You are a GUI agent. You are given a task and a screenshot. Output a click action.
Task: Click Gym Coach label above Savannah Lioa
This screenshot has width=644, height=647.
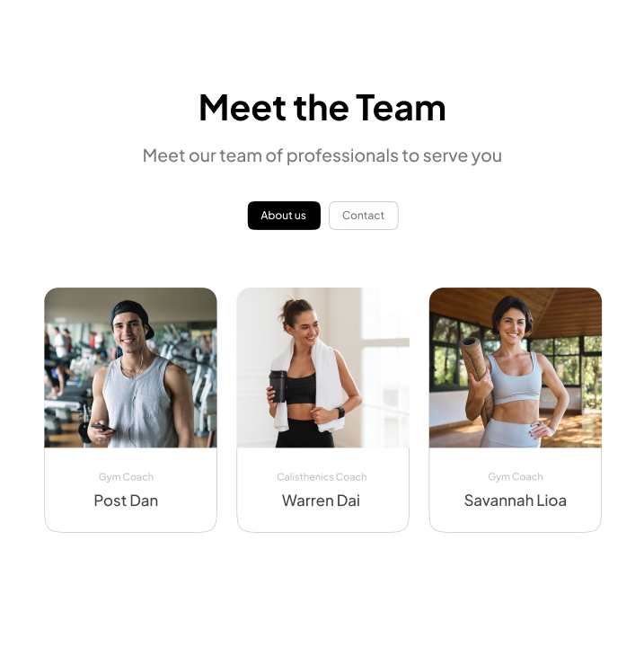point(516,477)
